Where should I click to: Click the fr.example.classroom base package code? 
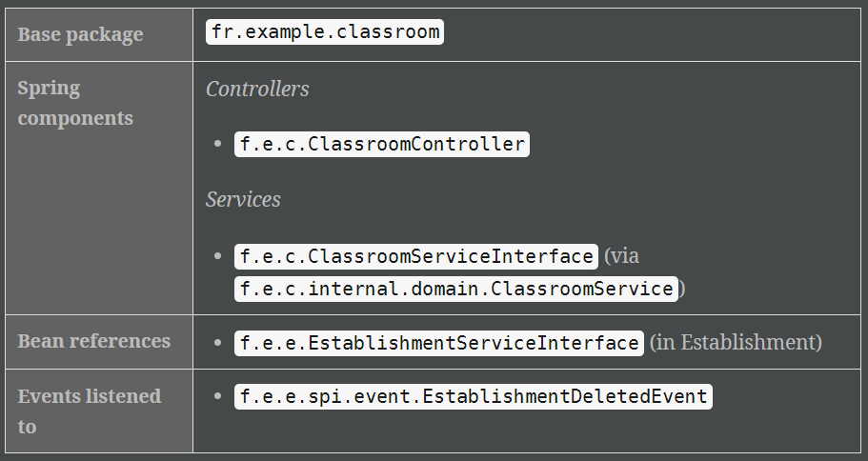[324, 32]
